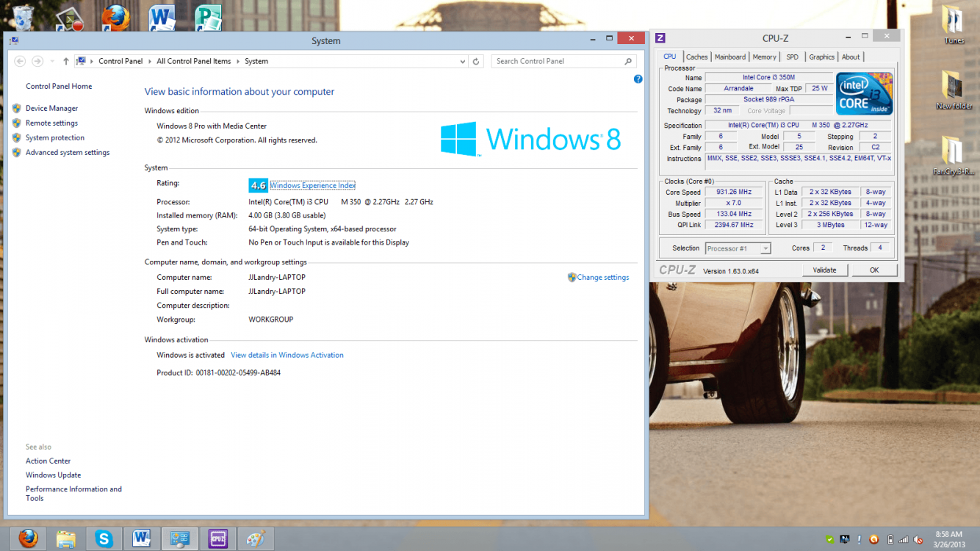
Task: Click the 4.6 rating badge
Action: click(258, 185)
